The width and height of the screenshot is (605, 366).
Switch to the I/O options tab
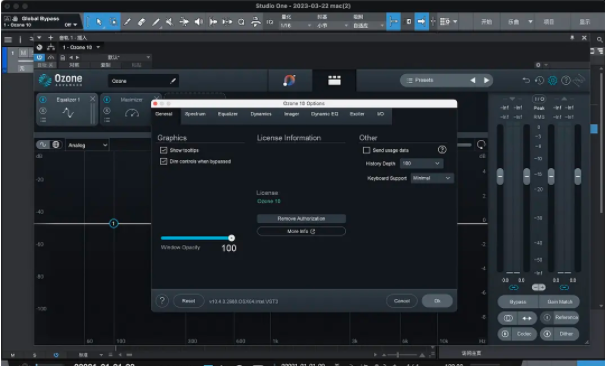tap(380, 114)
